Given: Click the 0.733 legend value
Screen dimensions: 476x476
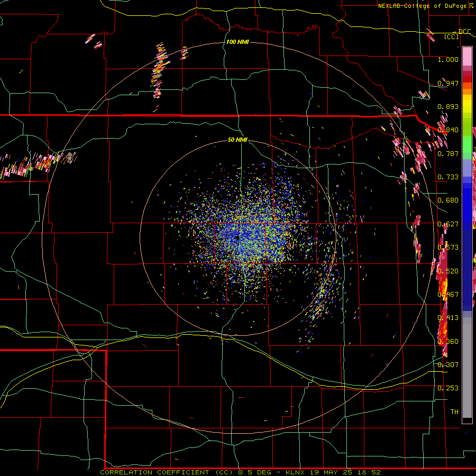Looking at the screenshot, I should point(448,177).
